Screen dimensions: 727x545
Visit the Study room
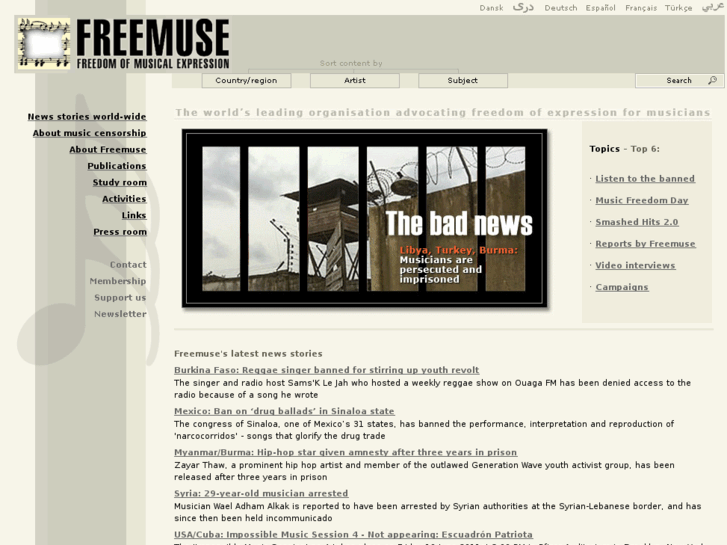(119, 182)
